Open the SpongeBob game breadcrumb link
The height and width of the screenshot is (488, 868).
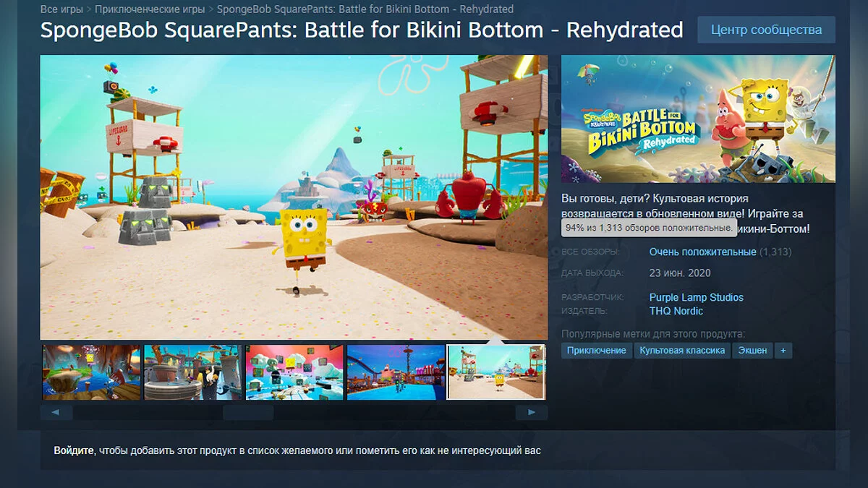pos(365,9)
